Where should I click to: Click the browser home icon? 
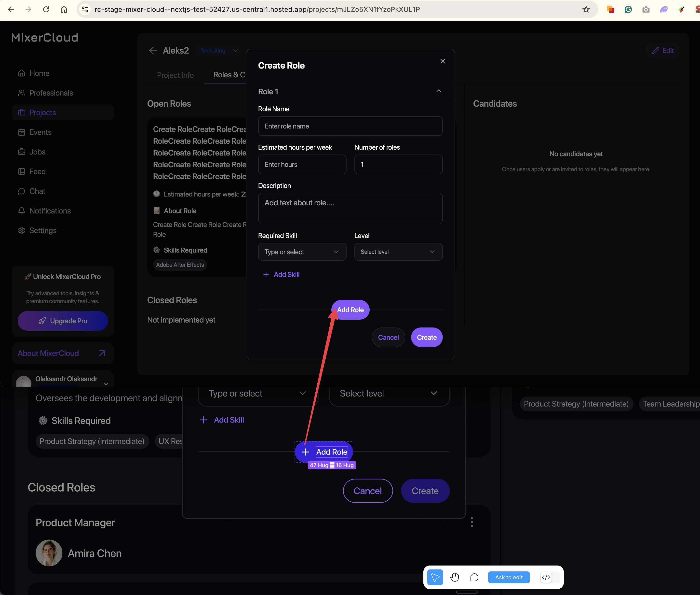[x=64, y=9]
